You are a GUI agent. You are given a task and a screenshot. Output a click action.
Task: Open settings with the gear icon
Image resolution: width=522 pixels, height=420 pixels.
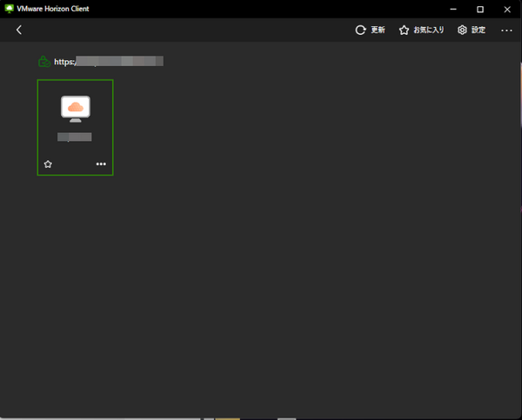coord(462,30)
